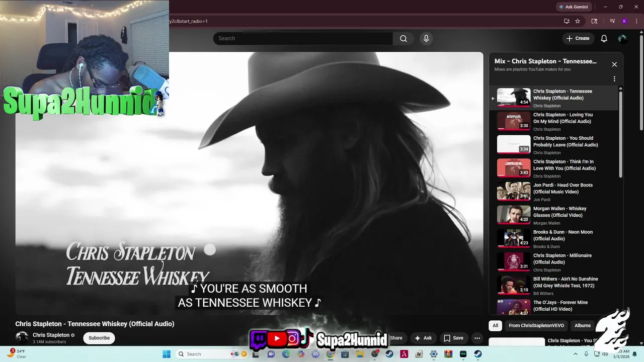Click the Ask button under video
This screenshot has height=362, width=644.
pyautogui.click(x=423, y=338)
